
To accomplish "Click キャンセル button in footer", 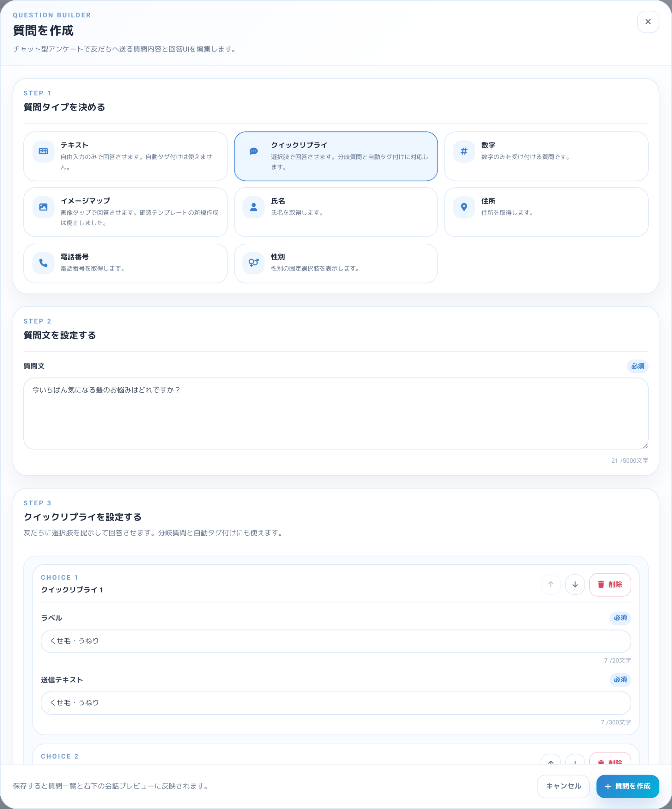I will (x=563, y=786).
